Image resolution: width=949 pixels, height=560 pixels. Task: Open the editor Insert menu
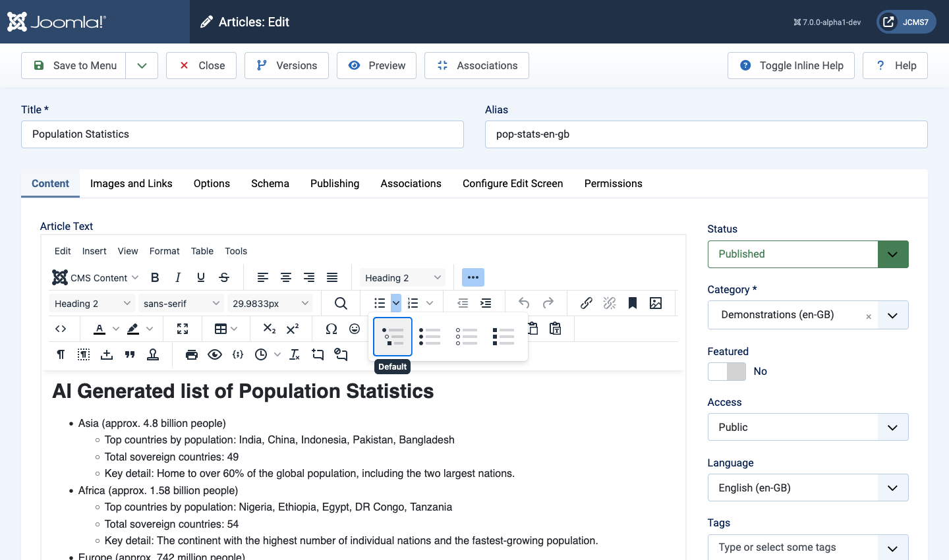94,251
